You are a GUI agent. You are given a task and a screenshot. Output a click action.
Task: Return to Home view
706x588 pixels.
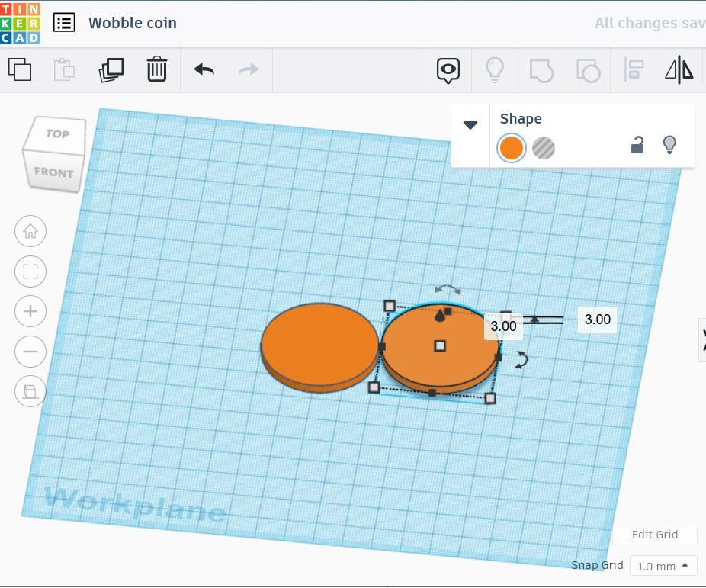(30, 231)
